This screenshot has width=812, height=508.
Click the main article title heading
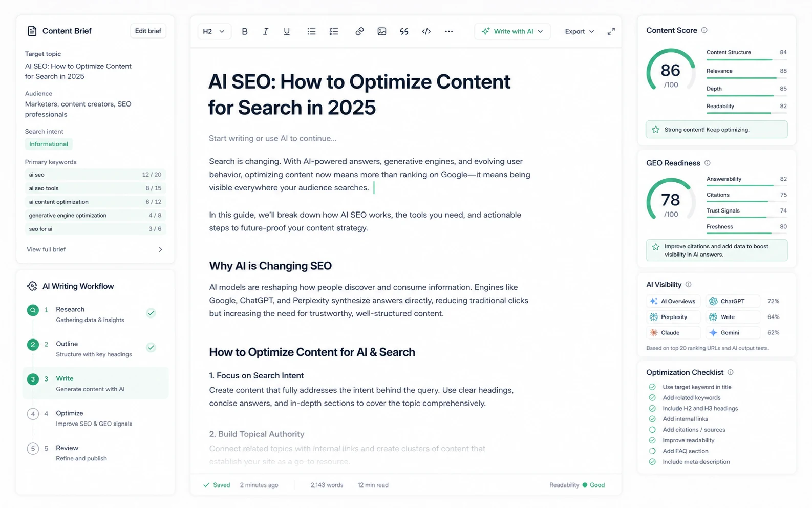pos(359,94)
